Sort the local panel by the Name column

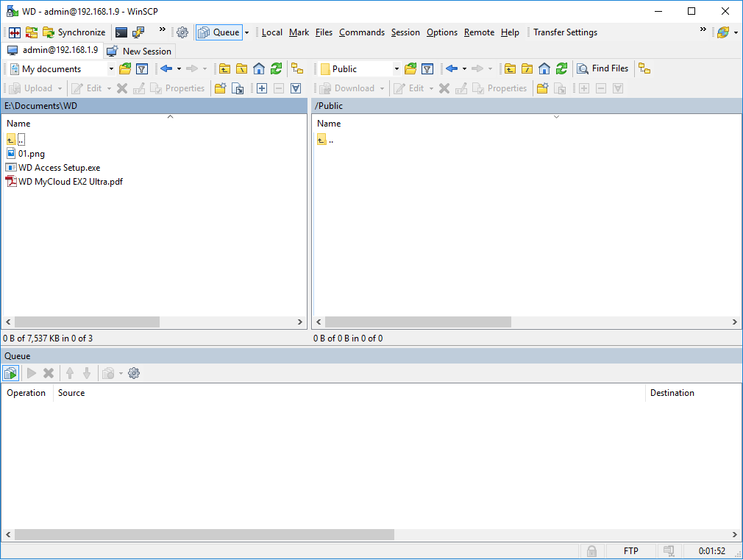tap(18, 124)
